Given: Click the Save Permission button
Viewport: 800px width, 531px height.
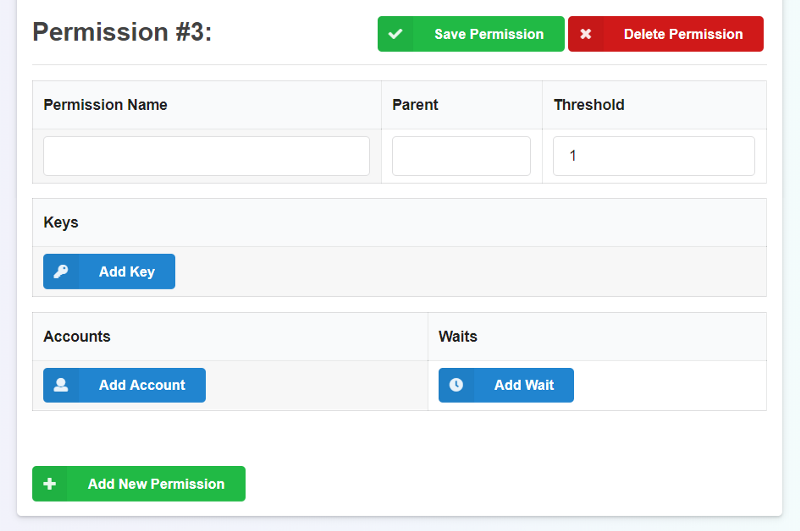Looking at the screenshot, I should tap(471, 34).
